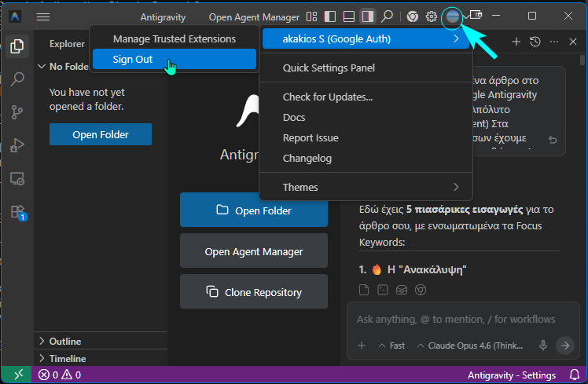Open the Remote Explorer view
The width and height of the screenshot is (588, 384).
[x=17, y=178]
